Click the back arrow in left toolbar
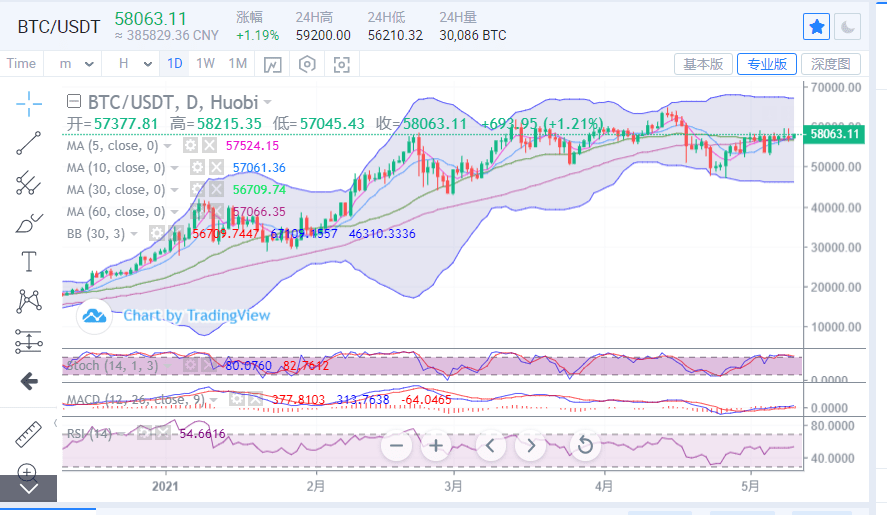This screenshot has width=887, height=515. pos(29,381)
